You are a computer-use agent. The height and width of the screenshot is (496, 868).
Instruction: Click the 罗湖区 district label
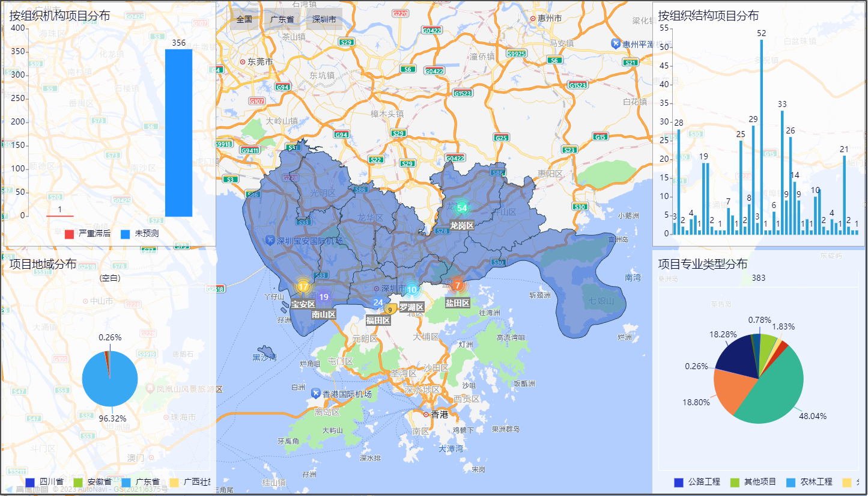[x=412, y=307]
